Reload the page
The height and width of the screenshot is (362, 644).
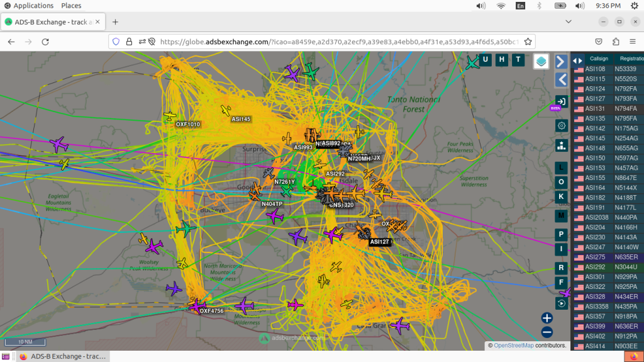(45, 42)
